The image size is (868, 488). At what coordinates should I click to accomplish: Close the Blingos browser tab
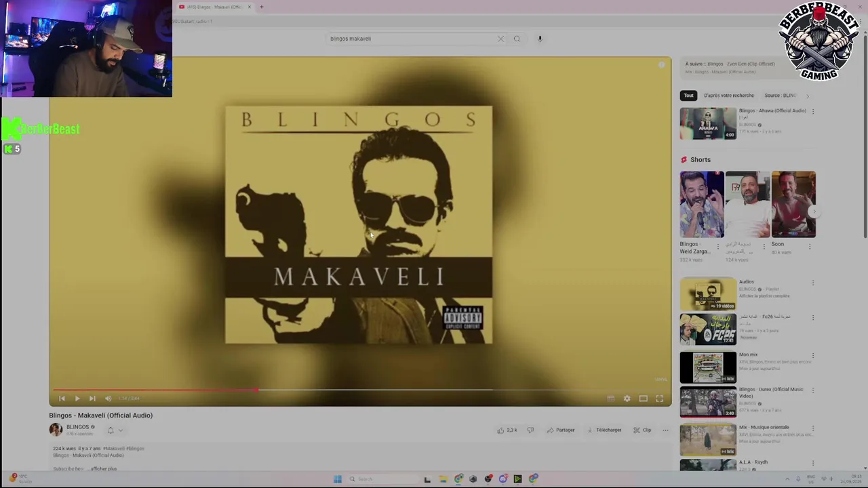(249, 7)
